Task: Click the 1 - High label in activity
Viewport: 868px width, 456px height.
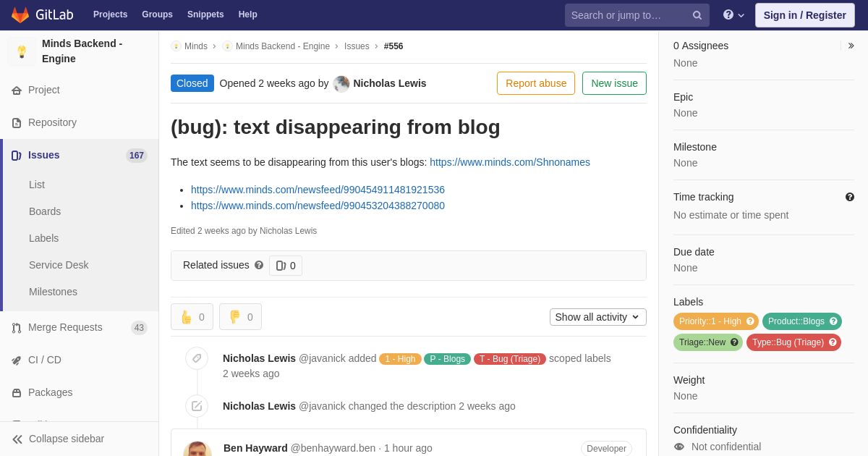Action: coord(400,359)
